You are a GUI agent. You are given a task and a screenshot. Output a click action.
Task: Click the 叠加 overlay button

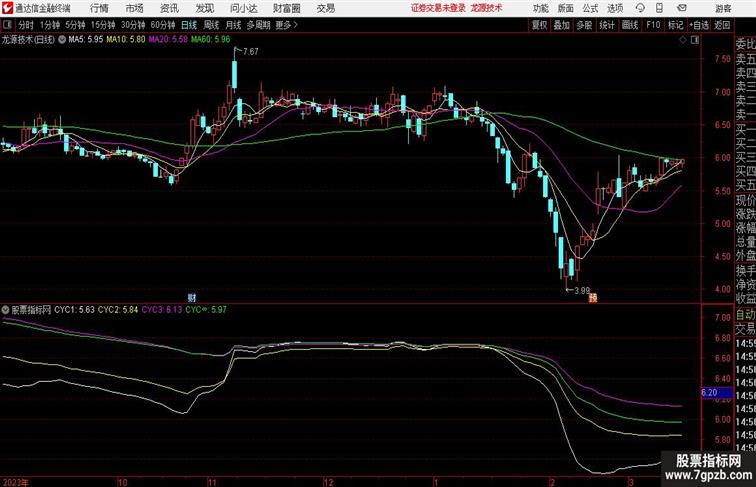tap(562, 25)
